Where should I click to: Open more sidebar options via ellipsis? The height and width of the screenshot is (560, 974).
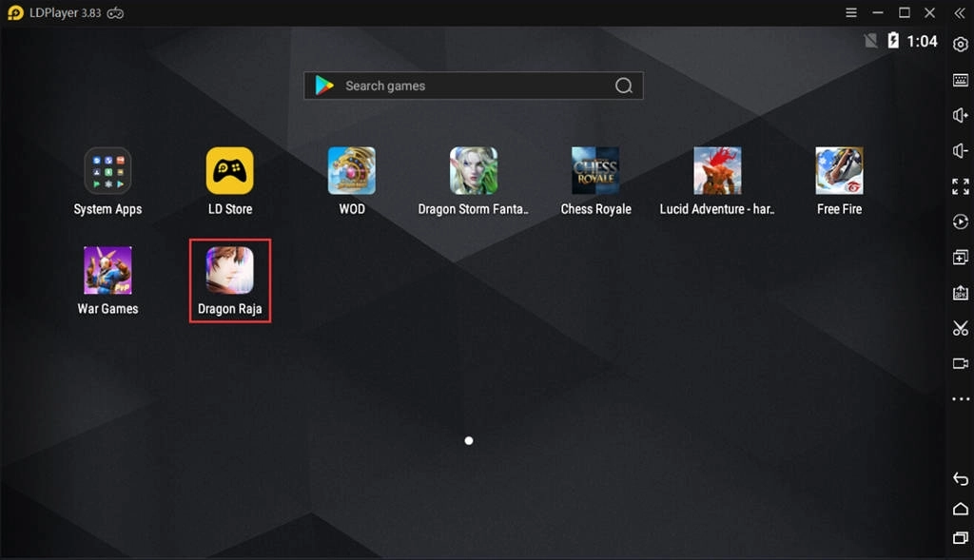pos(961,398)
